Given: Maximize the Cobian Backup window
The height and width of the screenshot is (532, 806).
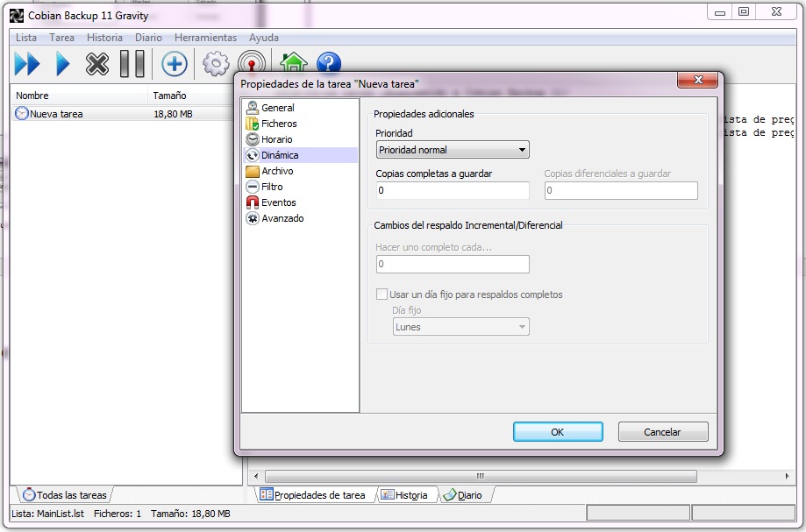Looking at the screenshot, I should tap(744, 11).
